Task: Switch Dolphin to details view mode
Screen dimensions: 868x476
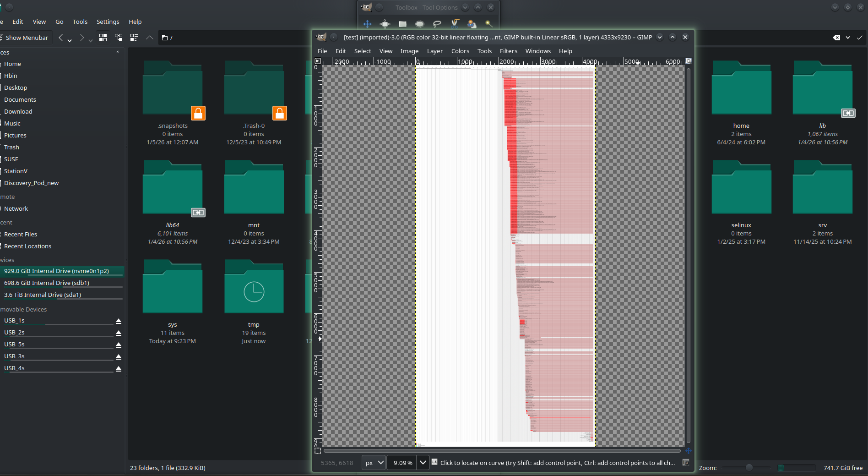Action: pyautogui.click(x=134, y=38)
